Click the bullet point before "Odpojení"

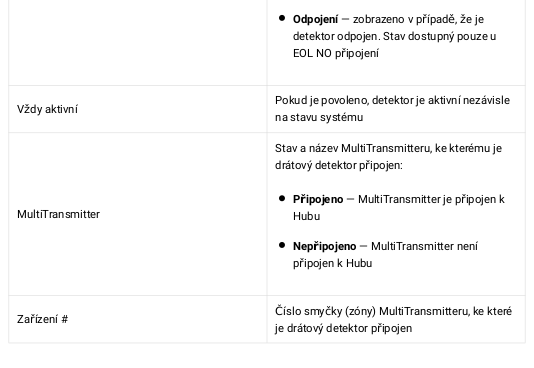click(x=282, y=18)
